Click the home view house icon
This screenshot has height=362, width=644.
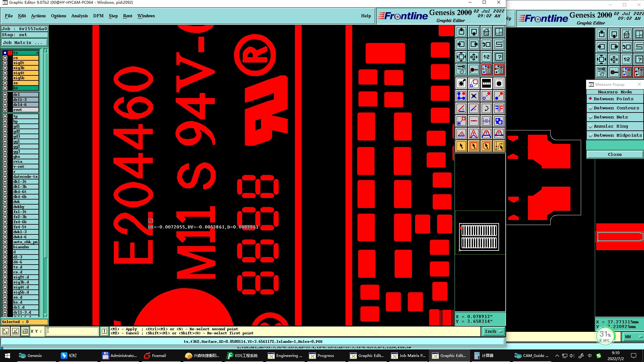click(486, 32)
